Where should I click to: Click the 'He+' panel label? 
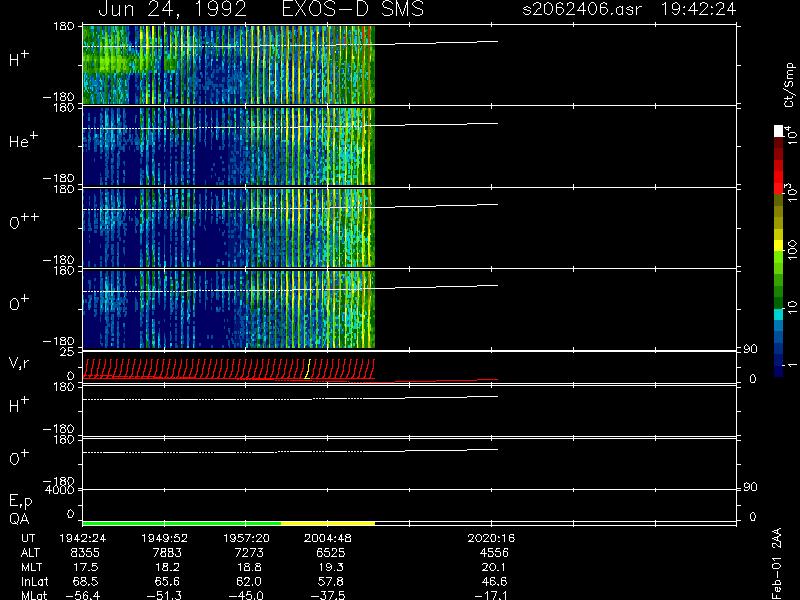pos(23,140)
